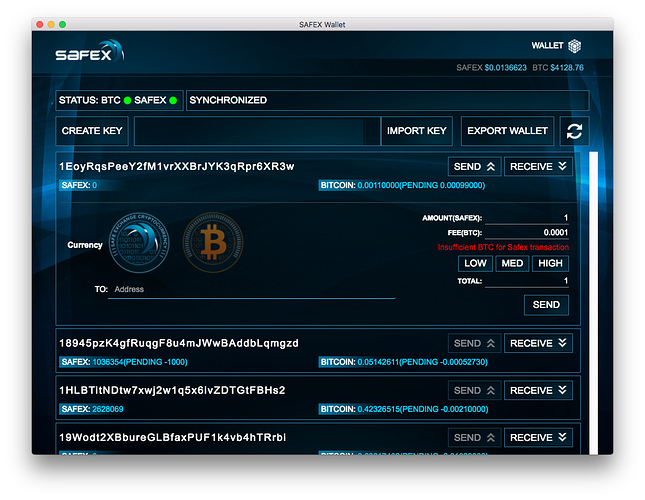
Task: Click SAFEX: 0 balance of first address
Action: pyautogui.click(x=79, y=185)
